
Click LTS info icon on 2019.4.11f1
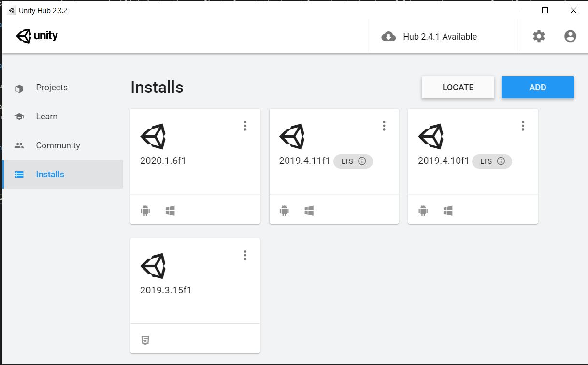point(362,161)
